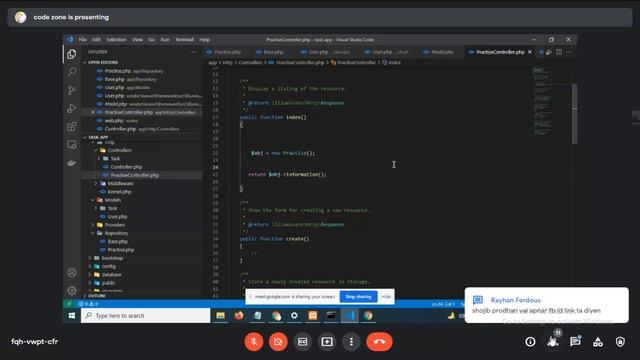
Task: Click the green remote indicator in status bar
Action: click(x=69, y=304)
